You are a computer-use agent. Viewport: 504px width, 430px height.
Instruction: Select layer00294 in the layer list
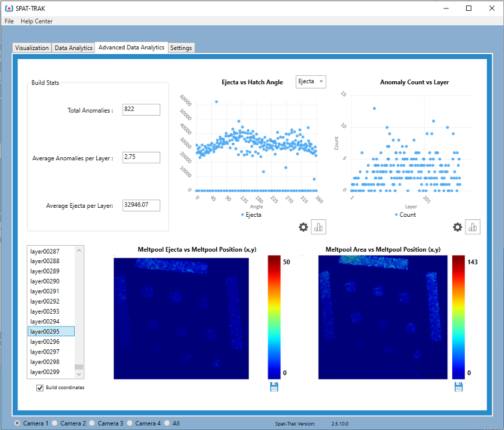click(51, 322)
